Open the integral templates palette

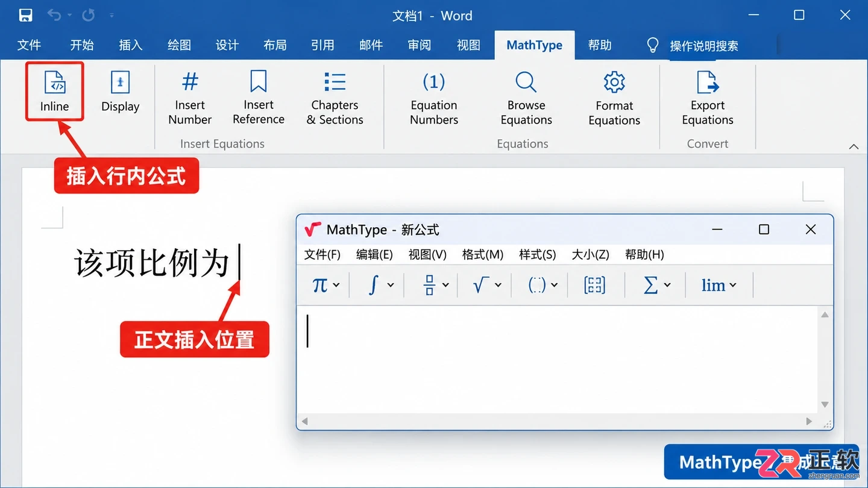coord(380,285)
